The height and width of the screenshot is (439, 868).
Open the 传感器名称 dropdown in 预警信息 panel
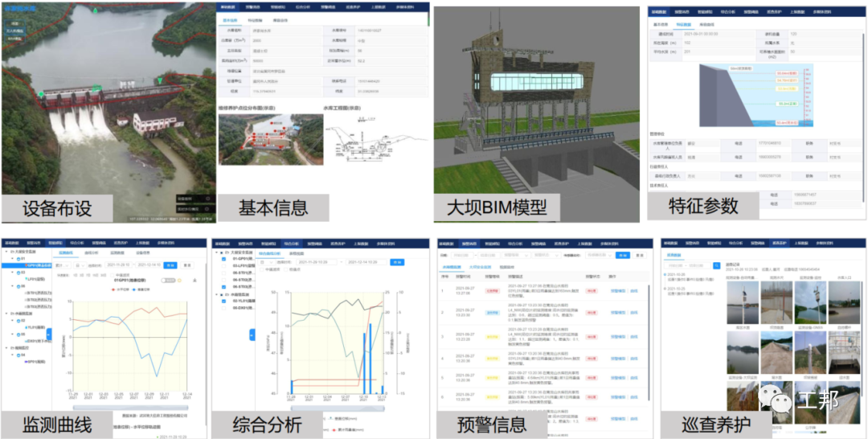point(600,255)
